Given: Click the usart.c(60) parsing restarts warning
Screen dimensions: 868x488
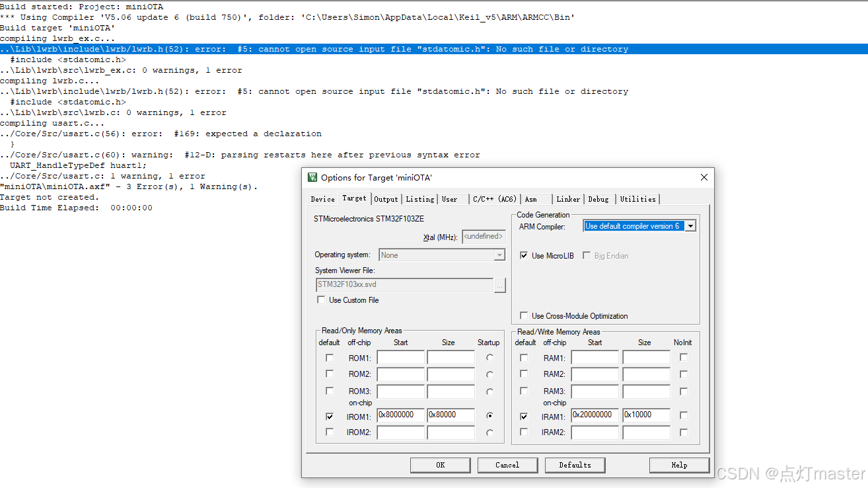Looking at the screenshot, I should point(240,155).
